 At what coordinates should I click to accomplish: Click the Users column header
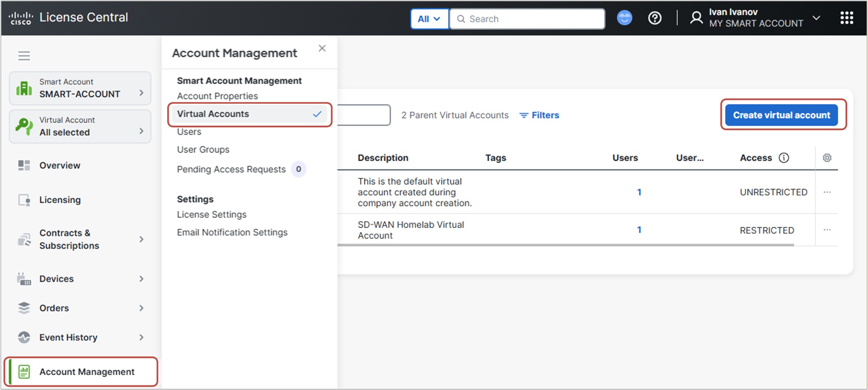click(x=625, y=158)
